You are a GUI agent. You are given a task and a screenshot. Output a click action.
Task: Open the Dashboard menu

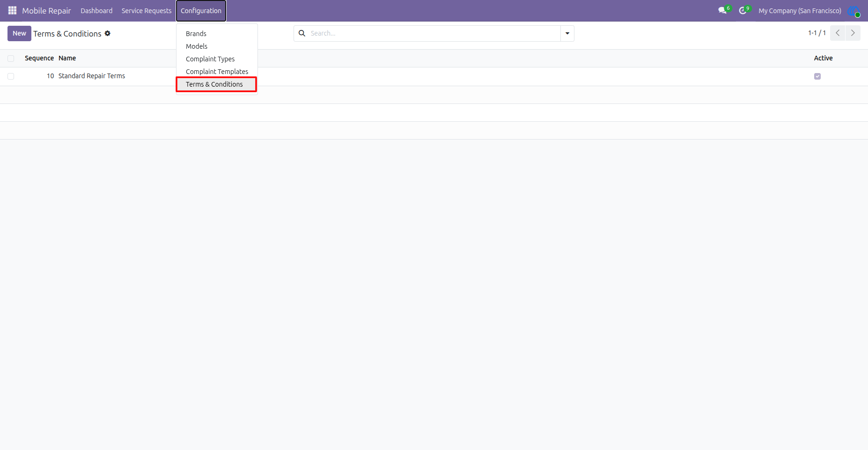click(96, 11)
